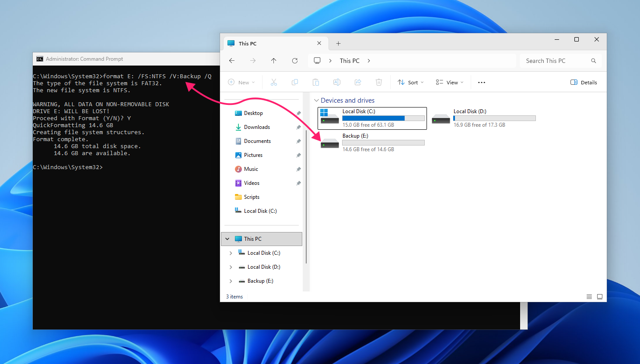This screenshot has width=640, height=364.
Task: Select Local Disk (C:) under This PC tree
Action: [x=264, y=253]
